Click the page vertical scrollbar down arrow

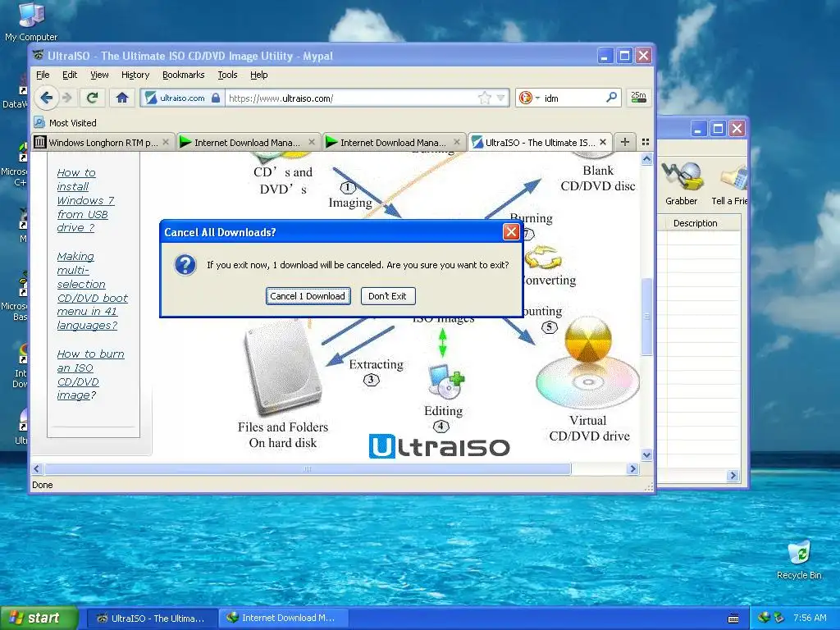point(646,454)
